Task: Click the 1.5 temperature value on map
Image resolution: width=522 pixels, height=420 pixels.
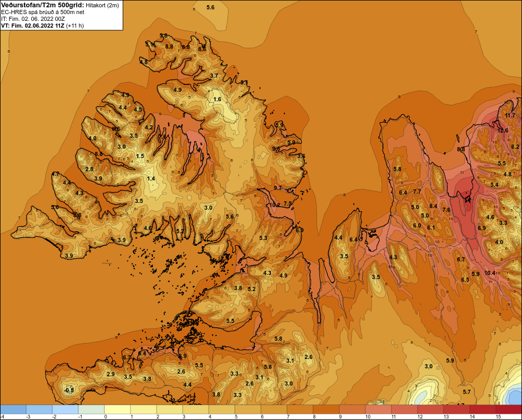Action: 140,156
